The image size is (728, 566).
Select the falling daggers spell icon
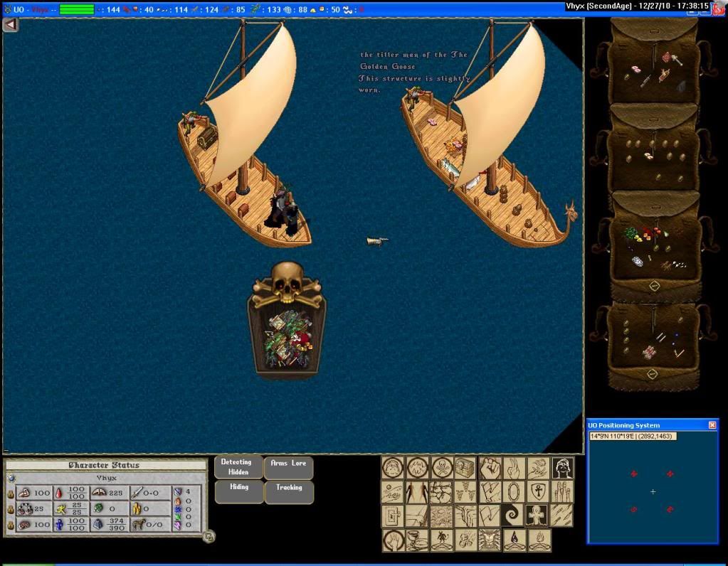tap(561, 516)
